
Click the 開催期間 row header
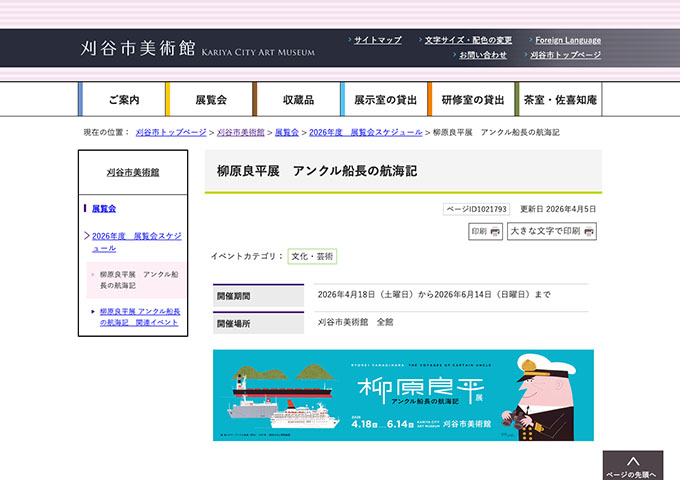click(258, 296)
